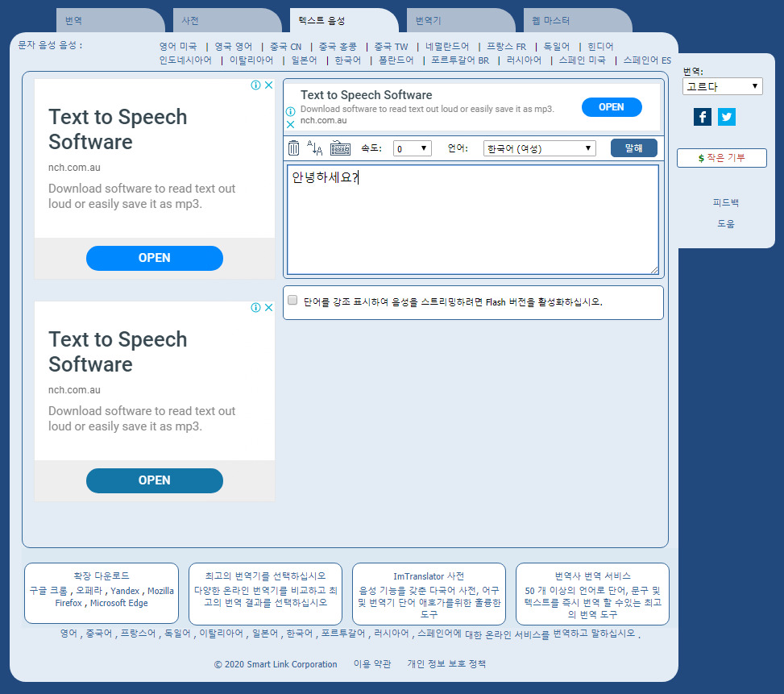Open the 피드백 feedback link
The height and width of the screenshot is (694, 784).
pos(725,202)
